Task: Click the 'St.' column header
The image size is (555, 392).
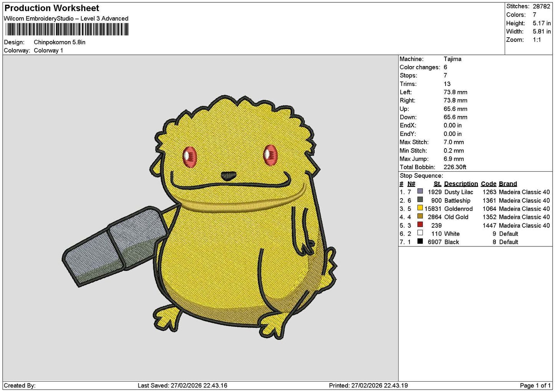Action: pos(437,184)
